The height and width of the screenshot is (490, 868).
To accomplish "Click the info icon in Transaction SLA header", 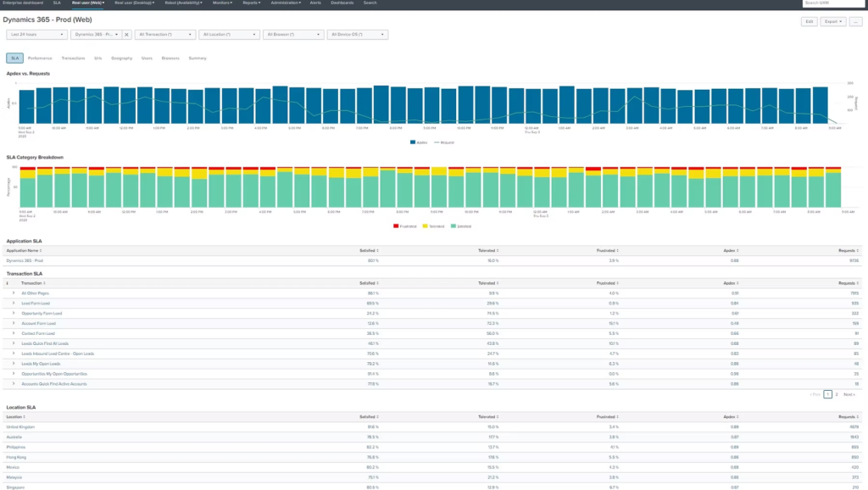I will tap(7, 283).
